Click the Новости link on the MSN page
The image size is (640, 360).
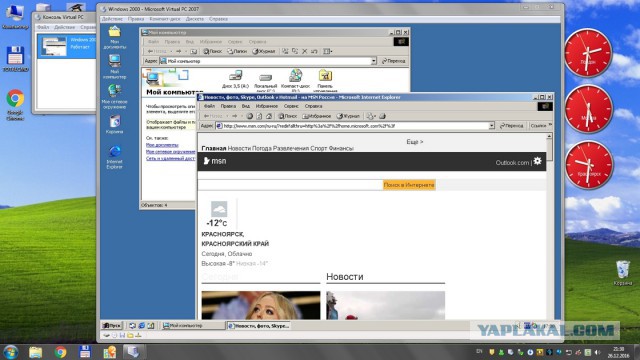tap(239, 149)
